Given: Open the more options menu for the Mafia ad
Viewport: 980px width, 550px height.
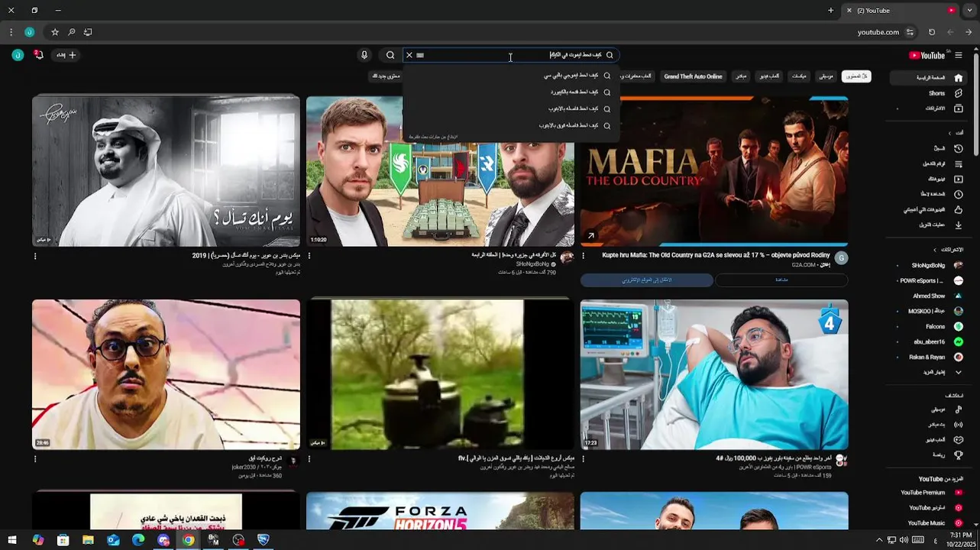Looking at the screenshot, I should coord(584,257).
